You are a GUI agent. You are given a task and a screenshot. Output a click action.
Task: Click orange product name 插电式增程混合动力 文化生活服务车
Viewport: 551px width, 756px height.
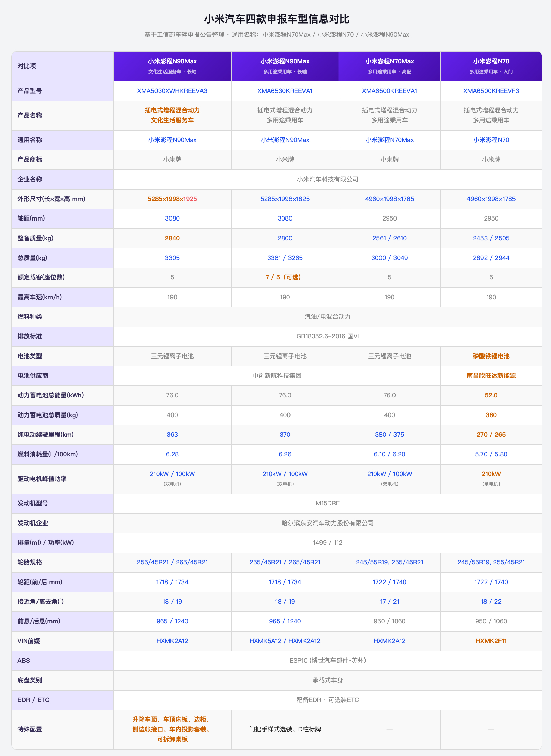coord(172,115)
